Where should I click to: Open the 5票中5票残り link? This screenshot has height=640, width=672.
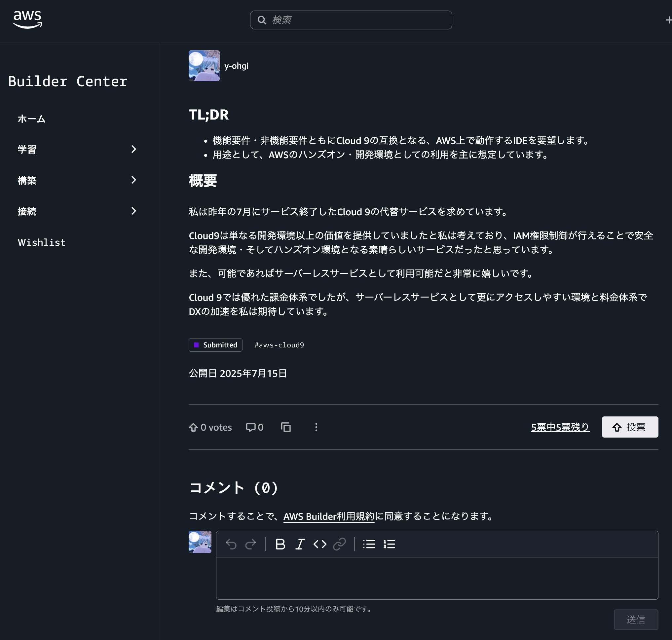pos(560,427)
